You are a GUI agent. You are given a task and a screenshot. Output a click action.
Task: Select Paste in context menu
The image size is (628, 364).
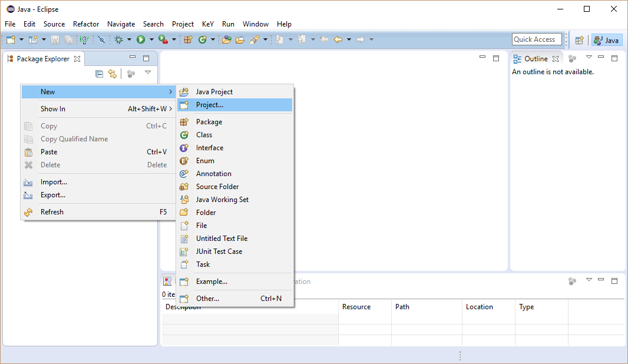click(98, 152)
